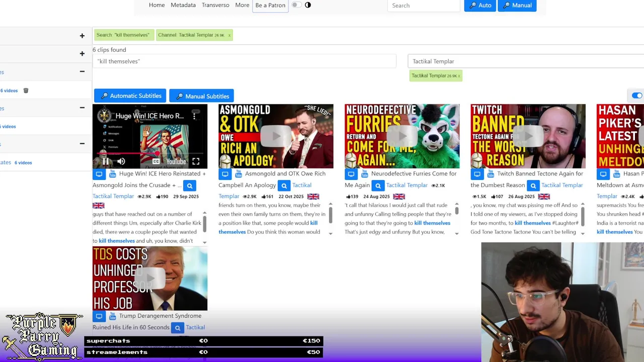Viewport: 644px width, 362px height.
Task: Click UK flag beside 22 Oct 2025
Action: pyautogui.click(x=313, y=197)
